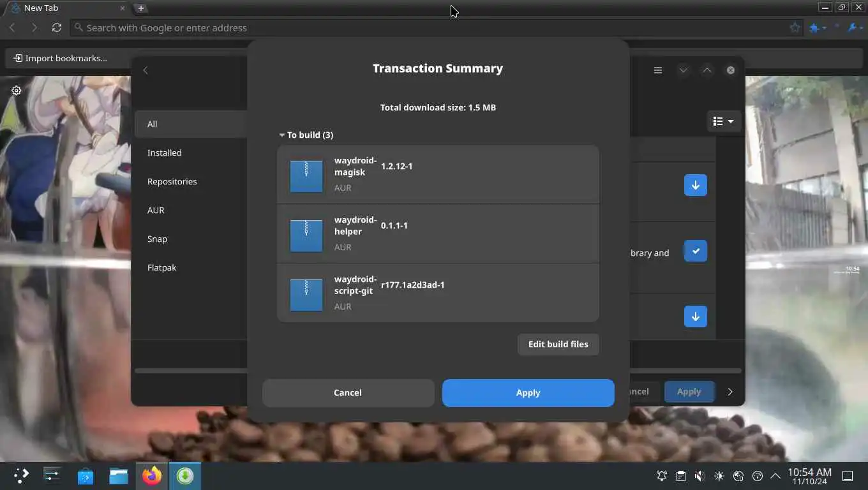
Task: Switch to Firefox in the taskbar
Action: pyautogui.click(x=152, y=475)
